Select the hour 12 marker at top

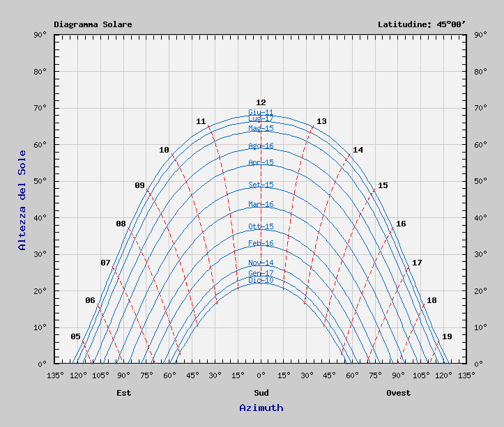pos(261,102)
